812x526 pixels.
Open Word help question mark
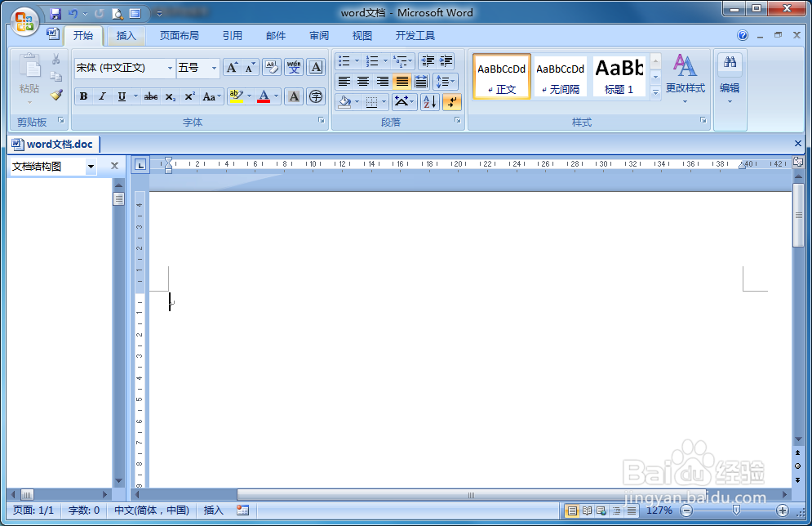click(743, 35)
